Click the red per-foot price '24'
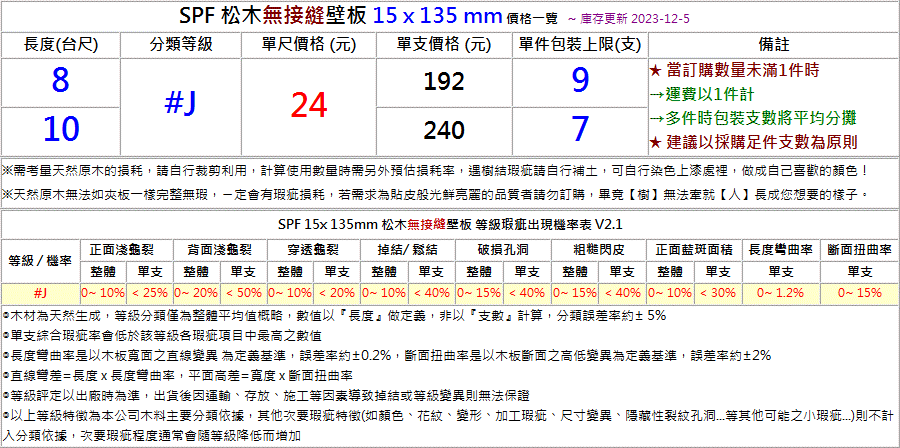 (x=308, y=106)
